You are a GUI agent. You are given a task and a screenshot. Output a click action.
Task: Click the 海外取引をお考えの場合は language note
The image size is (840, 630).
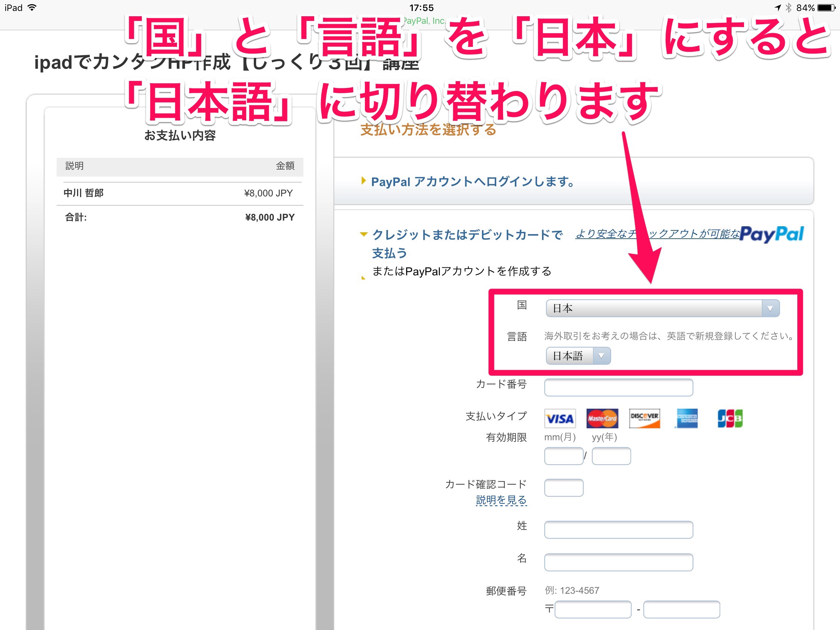tap(669, 336)
